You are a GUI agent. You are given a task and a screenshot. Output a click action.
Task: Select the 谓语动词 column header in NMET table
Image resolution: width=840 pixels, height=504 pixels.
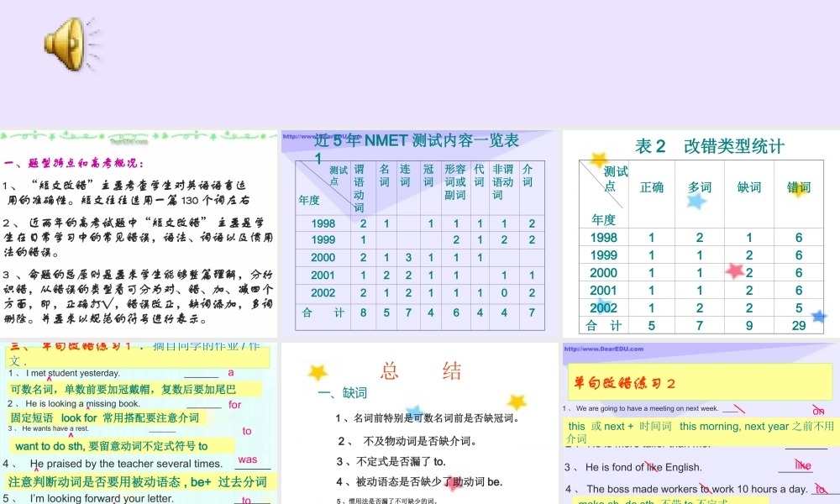click(360, 188)
